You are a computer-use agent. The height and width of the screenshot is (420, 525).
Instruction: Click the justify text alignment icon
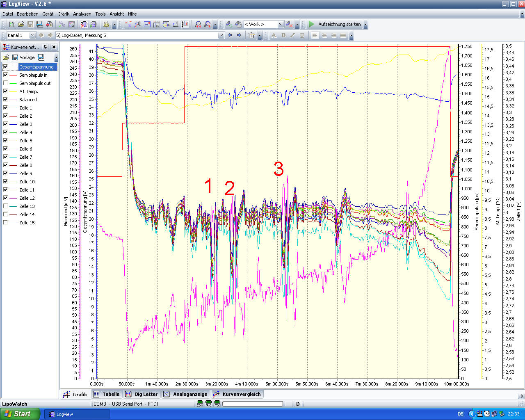point(343,35)
